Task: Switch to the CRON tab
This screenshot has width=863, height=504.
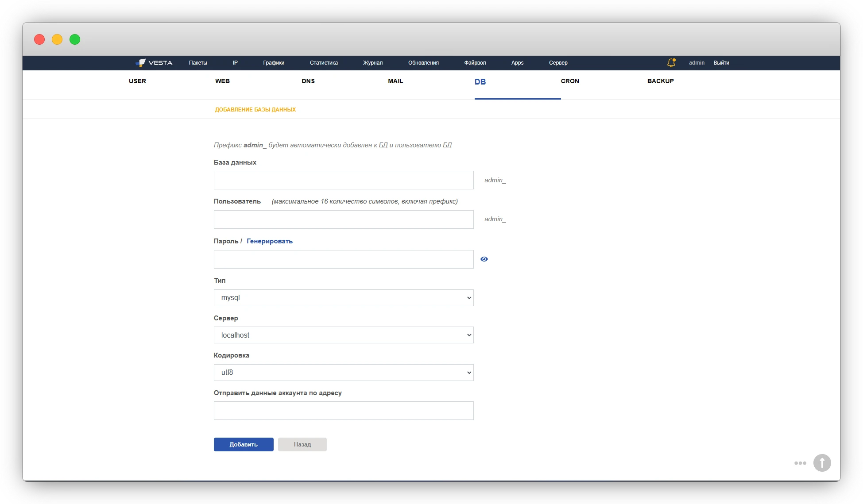Action: (569, 81)
